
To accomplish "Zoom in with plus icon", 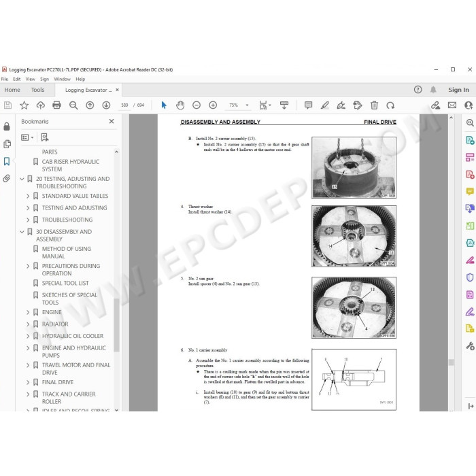I will click(x=213, y=105).
